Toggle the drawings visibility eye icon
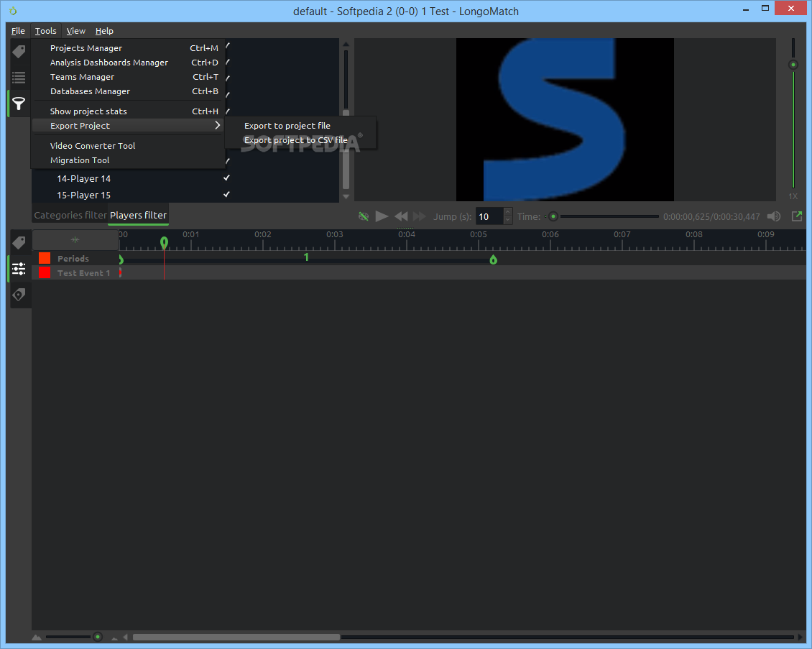The image size is (812, 649). point(364,216)
